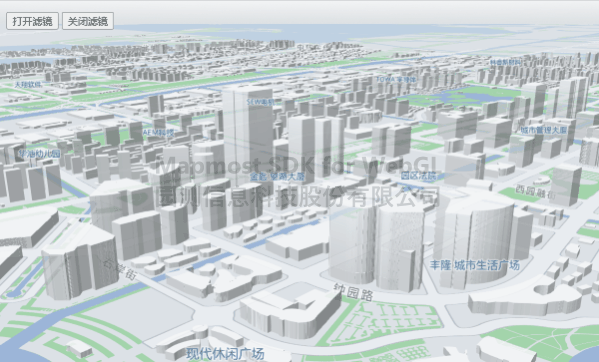Select the road label left of 钟园路
Screen dimensions: 599x362
coord(120,269)
